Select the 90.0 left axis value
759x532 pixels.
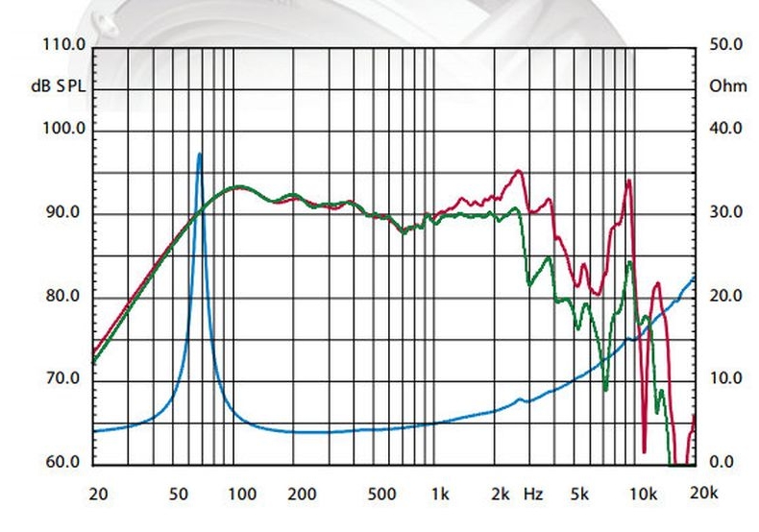pyautogui.click(x=62, y=212)
